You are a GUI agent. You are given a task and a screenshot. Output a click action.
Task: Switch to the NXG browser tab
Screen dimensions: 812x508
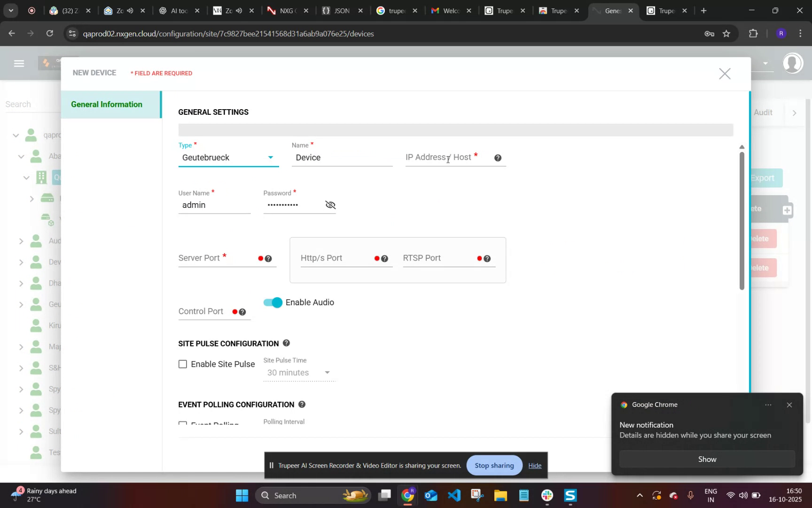(x=286, y=9)
